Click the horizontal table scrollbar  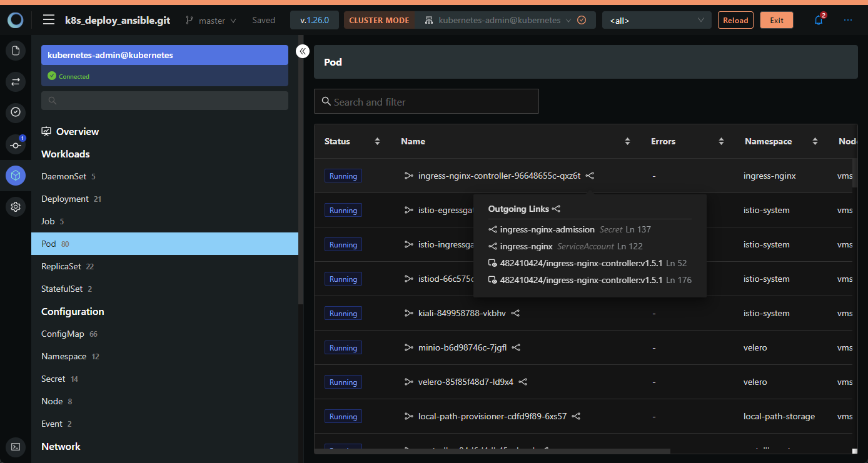(492, 451)
